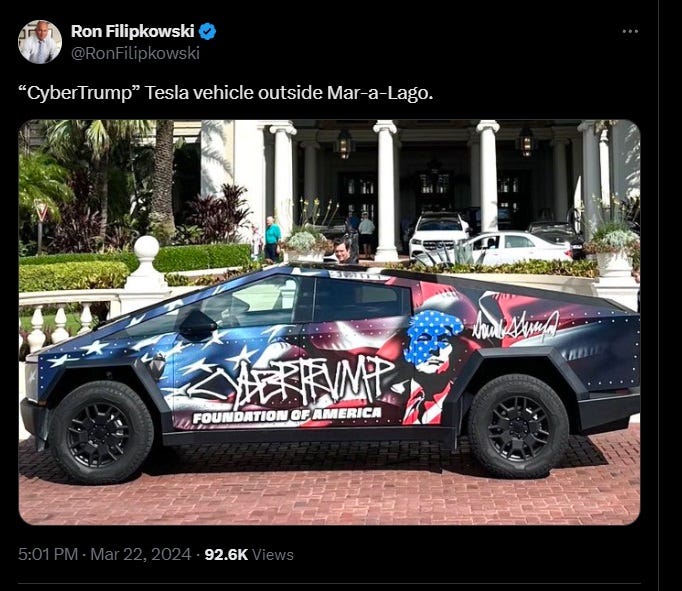Click the white Mercedes SUV in background
This screenshot has width=682, height=591.
point(438,233)
